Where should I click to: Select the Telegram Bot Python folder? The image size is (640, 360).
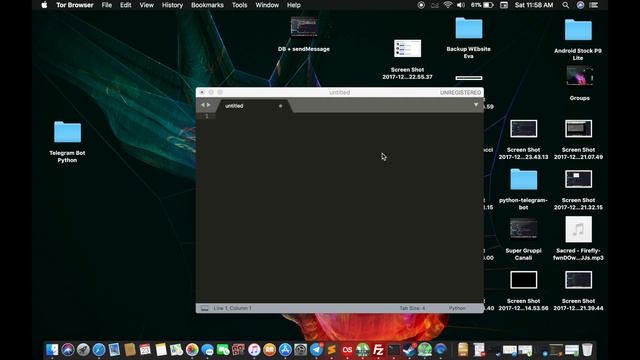[67, 141]
